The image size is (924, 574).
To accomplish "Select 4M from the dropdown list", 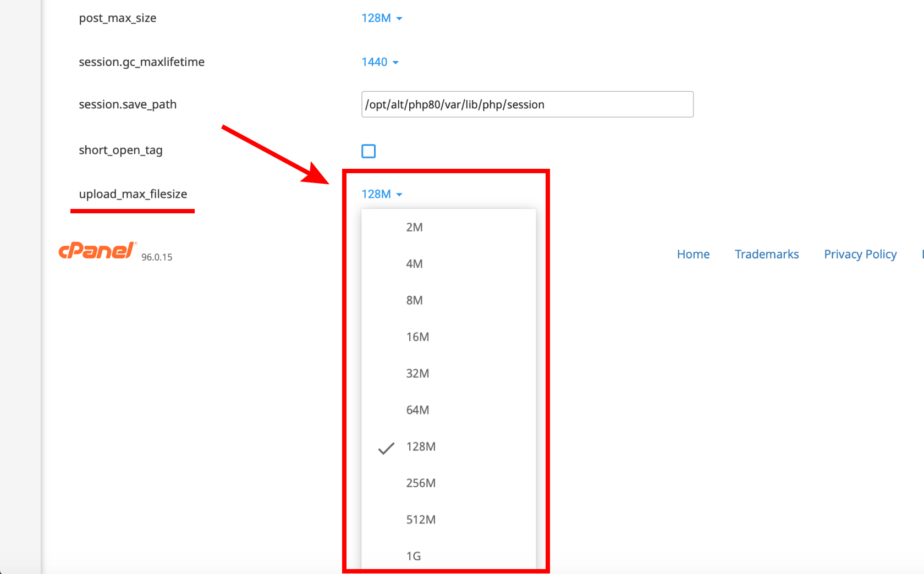I will [x=448, y=264].
